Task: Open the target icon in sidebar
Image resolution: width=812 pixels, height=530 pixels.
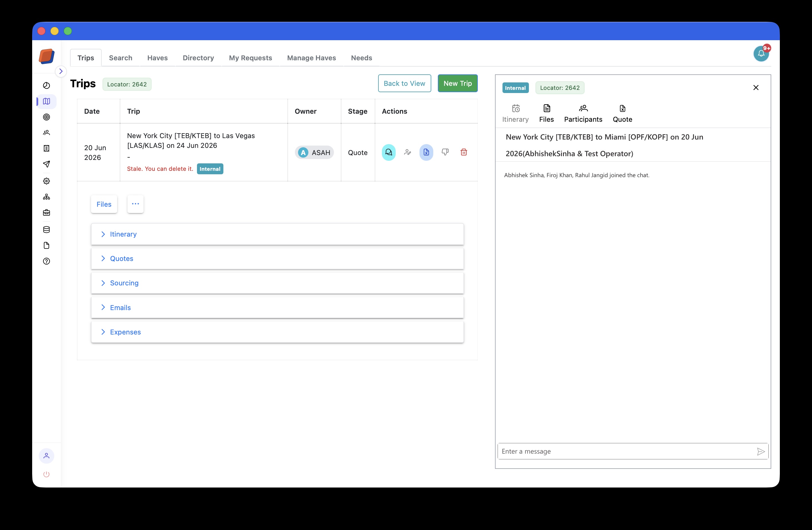Action: (x=47, y=117)
